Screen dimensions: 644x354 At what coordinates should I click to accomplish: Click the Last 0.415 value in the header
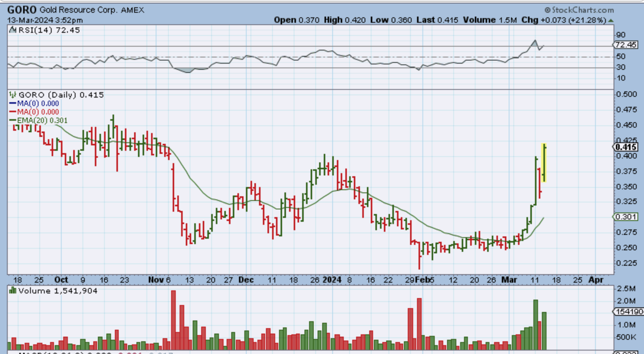click(437, 20)
